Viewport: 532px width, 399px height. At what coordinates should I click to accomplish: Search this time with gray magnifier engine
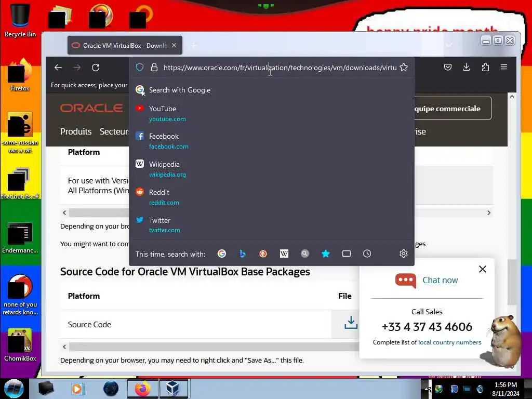[x=304, y=254]
